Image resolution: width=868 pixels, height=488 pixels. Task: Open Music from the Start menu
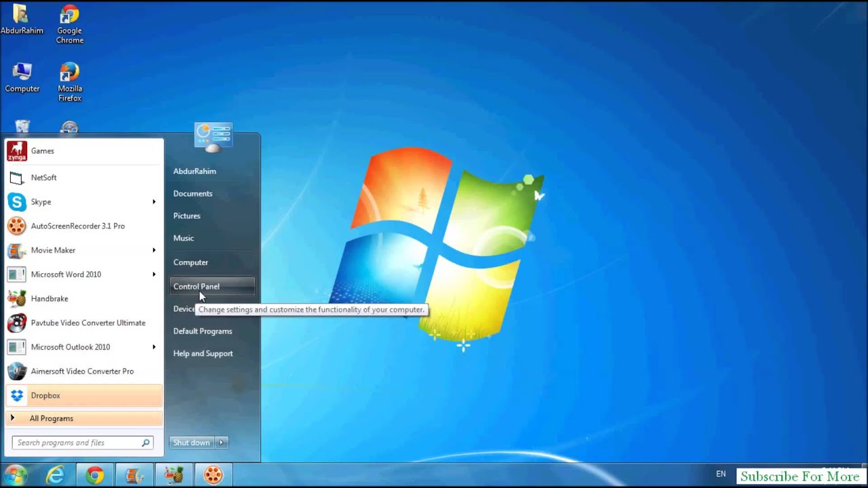184,239
